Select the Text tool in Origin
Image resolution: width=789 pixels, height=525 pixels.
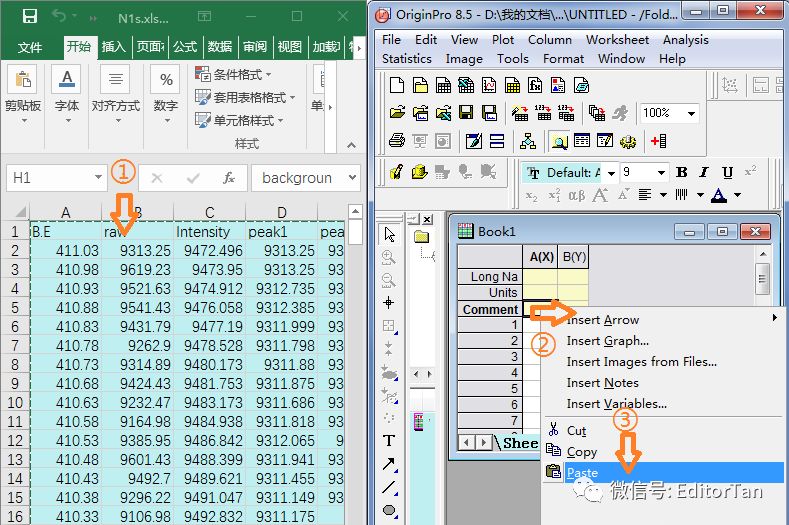(389, 441)
